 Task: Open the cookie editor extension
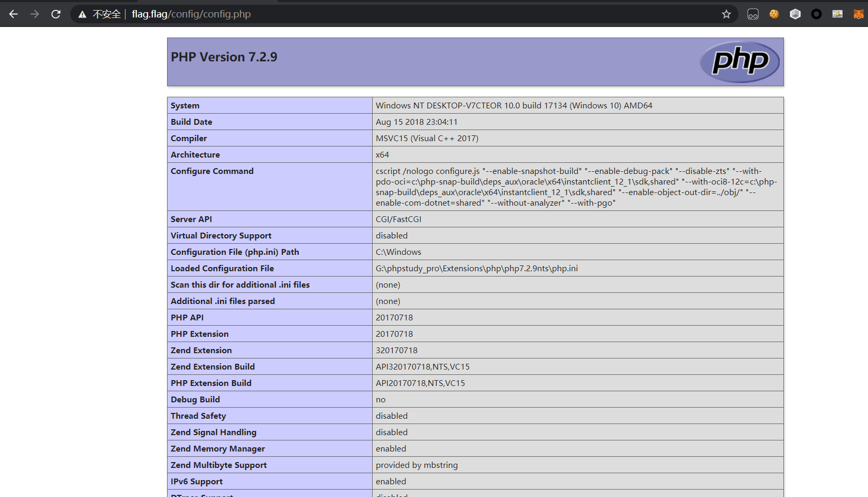(774, 14)
